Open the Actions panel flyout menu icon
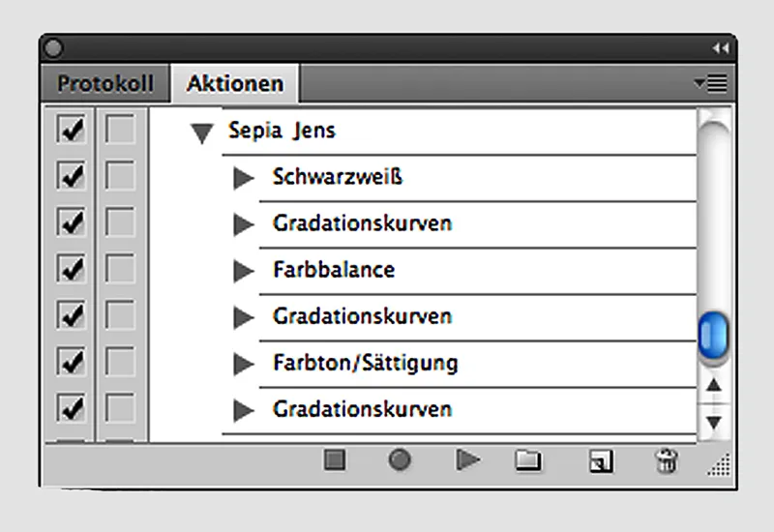The height and width of the screenshot is (532, 774). click(x=710, y=83)
